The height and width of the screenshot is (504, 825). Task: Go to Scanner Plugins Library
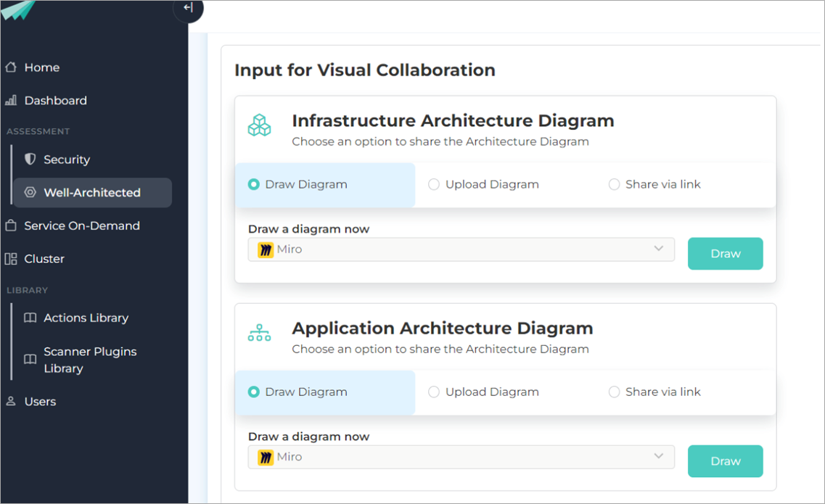(90, 360)
